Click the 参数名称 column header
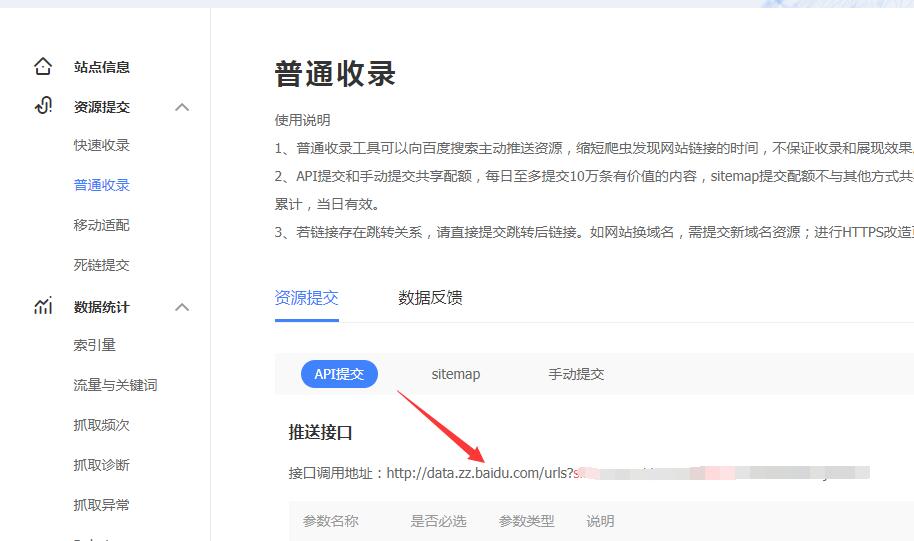 click(331, 521)
